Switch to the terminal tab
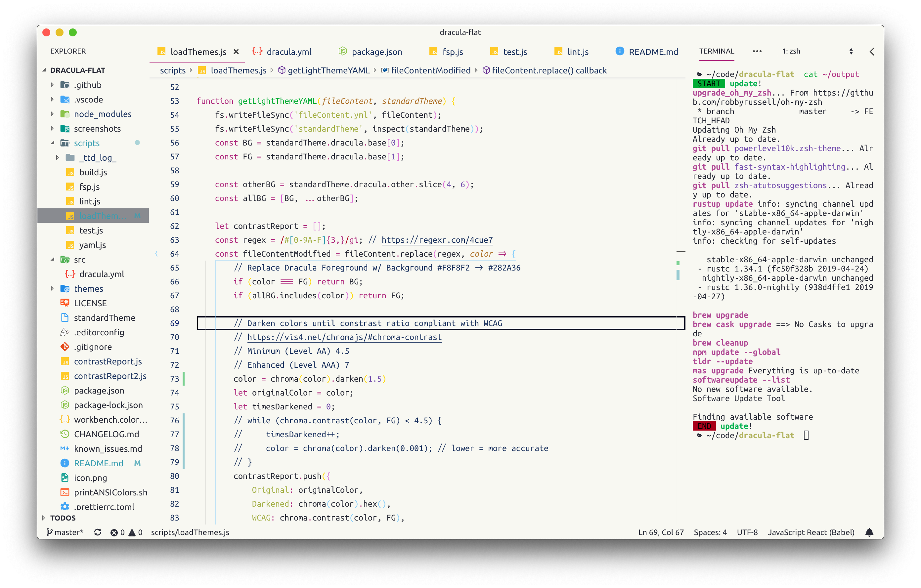The height and width of the screenshot is (588, 921). pos(714,50)
